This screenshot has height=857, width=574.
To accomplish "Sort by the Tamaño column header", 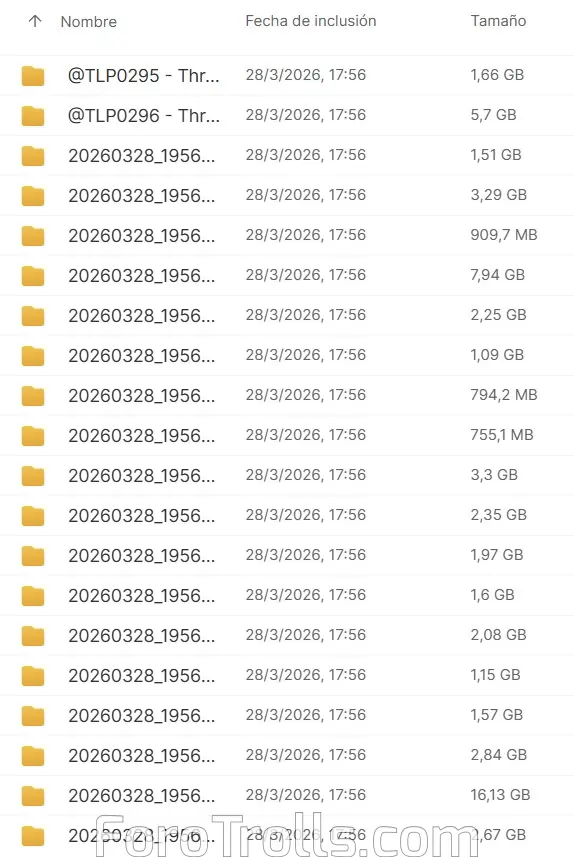I will tap(498, 21).
